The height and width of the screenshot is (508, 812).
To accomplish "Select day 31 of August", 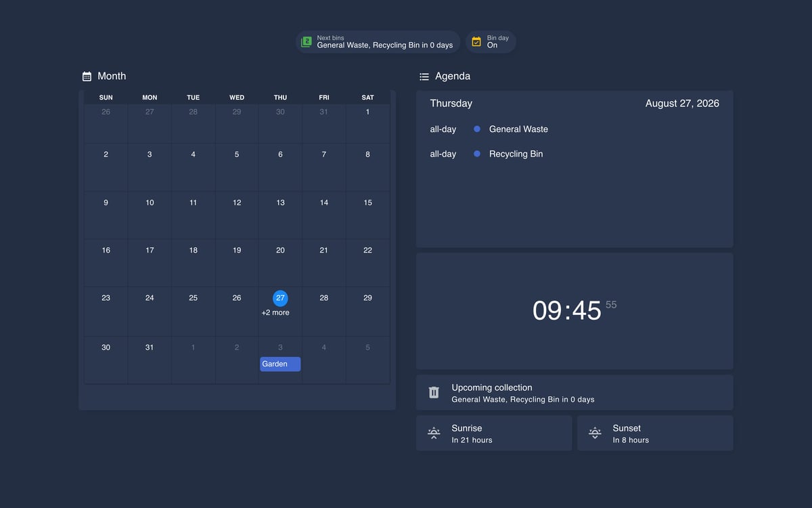I will pyautogui.click(x=150, y=347).
